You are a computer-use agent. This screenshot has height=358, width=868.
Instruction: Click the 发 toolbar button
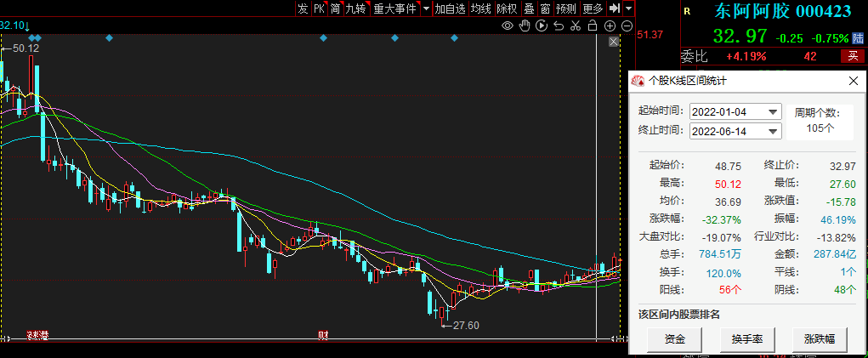pyautogui.click(x=303, y=9)
